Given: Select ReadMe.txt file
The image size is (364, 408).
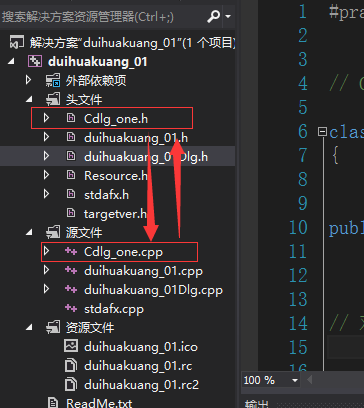Looking at the screenshot, I should (x=99, y=403).
